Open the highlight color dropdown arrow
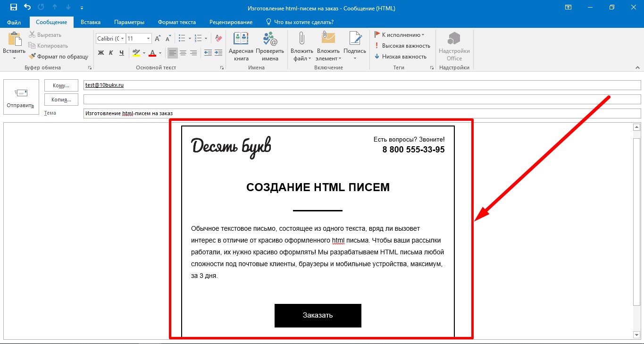This screenshot has height=344, width=644. (144, 53)
